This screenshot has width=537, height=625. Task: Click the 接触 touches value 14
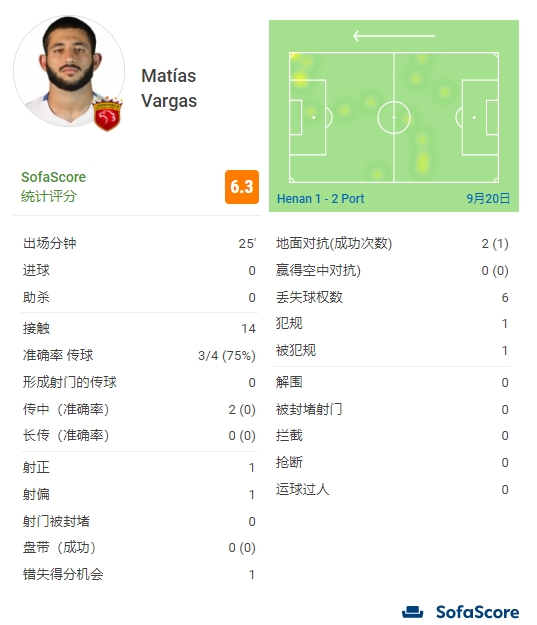tap(248, 328)
